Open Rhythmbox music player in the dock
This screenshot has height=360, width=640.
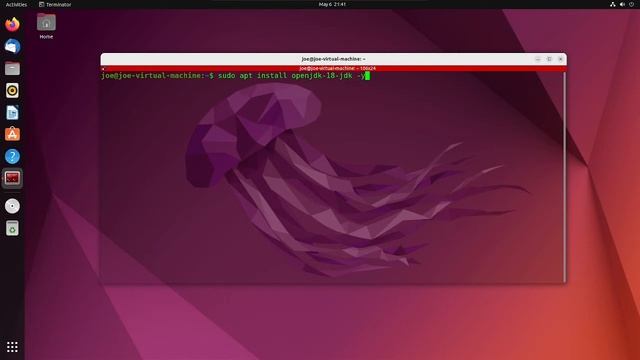point(12,91)
